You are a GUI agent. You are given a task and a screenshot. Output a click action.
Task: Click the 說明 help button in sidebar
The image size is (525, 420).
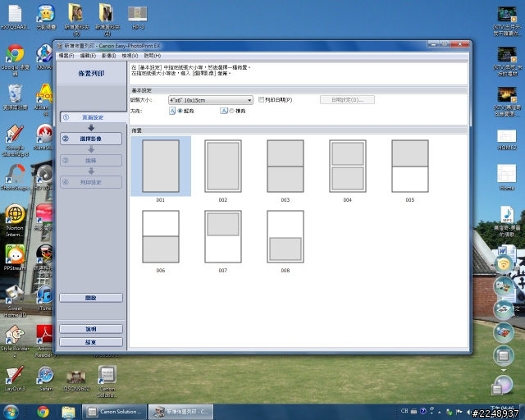pos(91,329)
